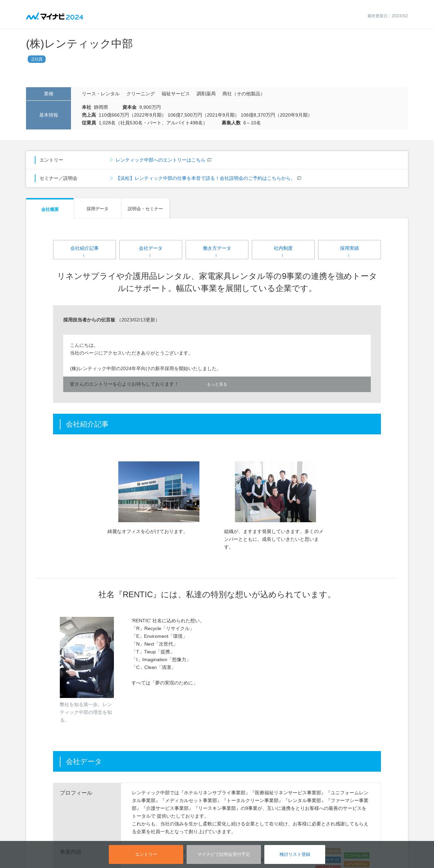Viewport: 434px width, 868px height.
Task: Jump to 働き方データ section
Action: coord(217,250)
